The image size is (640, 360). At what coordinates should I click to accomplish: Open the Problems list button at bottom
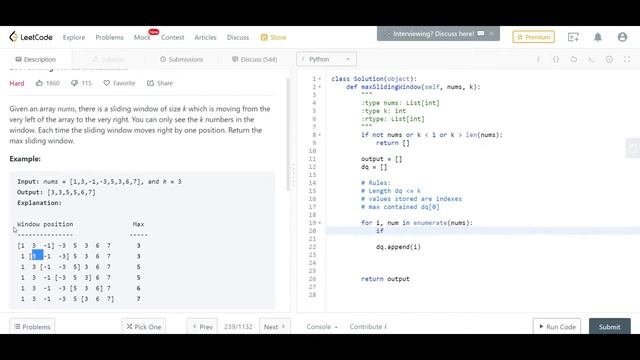tap(32, 327)
